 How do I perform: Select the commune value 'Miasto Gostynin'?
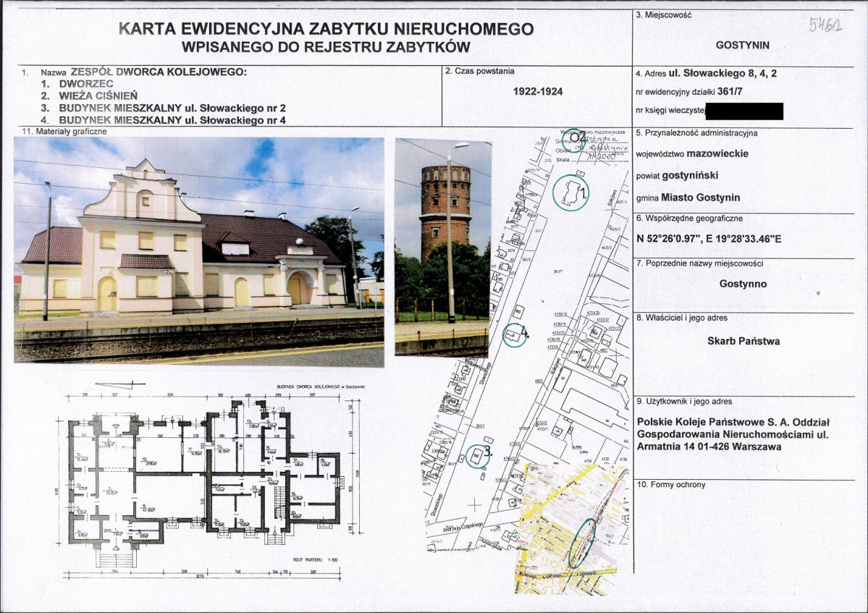pyautogui.click(x=700, y=198)
